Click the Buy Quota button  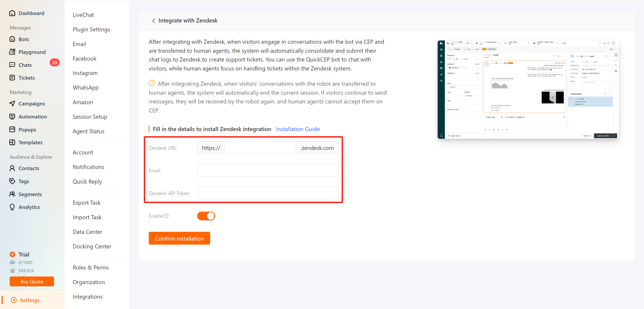tap(32, 281)
